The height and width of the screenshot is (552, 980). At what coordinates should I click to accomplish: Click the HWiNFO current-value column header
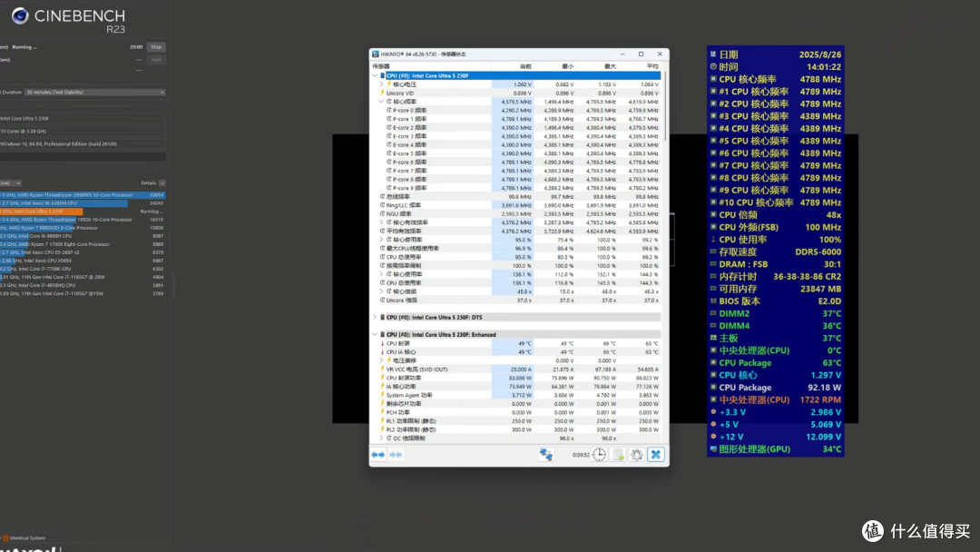[x=513, y=66]
